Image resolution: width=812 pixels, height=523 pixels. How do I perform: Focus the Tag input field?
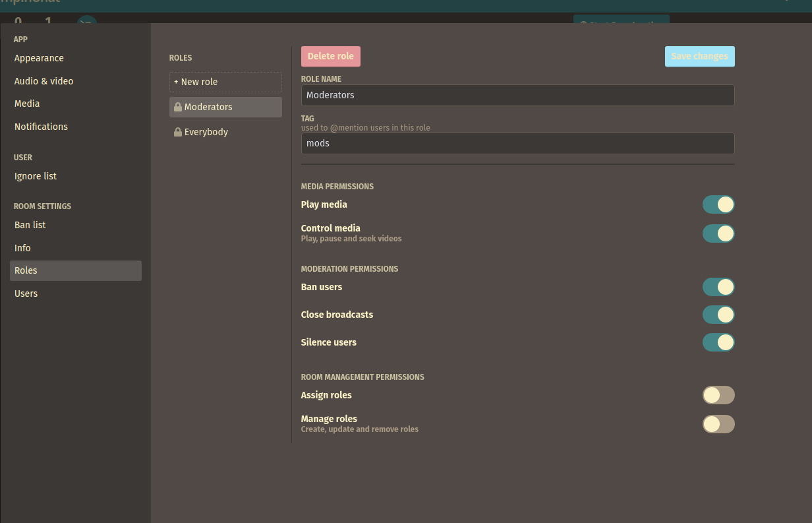pyautogui.click(x=517, y=143)
